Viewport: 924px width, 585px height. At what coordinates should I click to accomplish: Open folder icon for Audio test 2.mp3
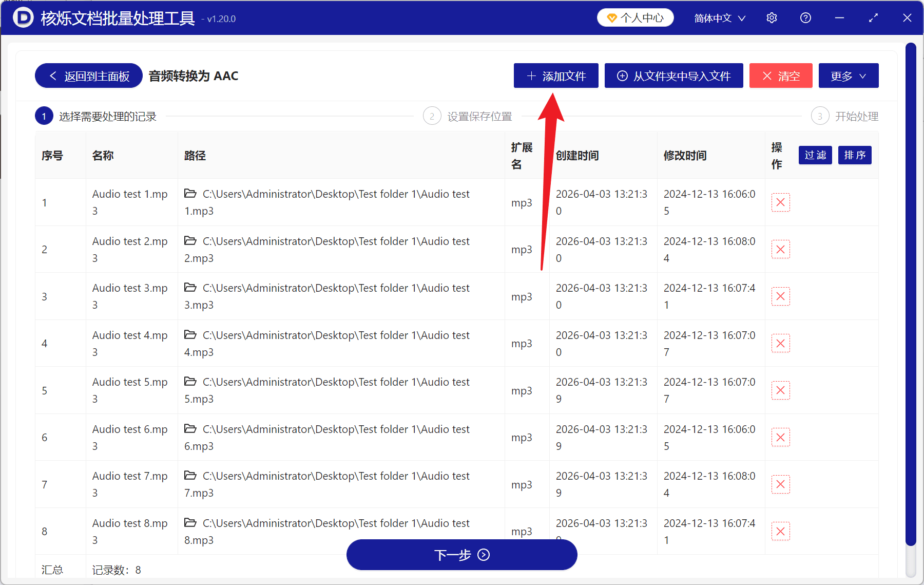(x=190, y=241)
